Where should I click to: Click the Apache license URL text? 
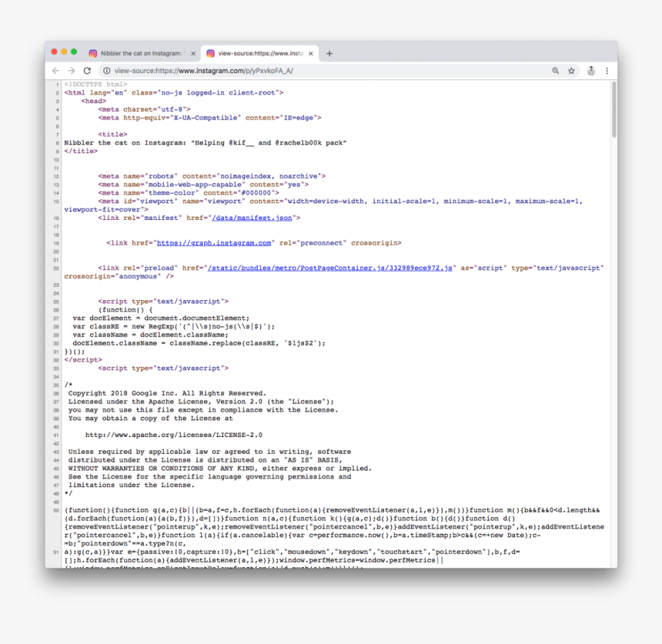[x=173, y=435]
